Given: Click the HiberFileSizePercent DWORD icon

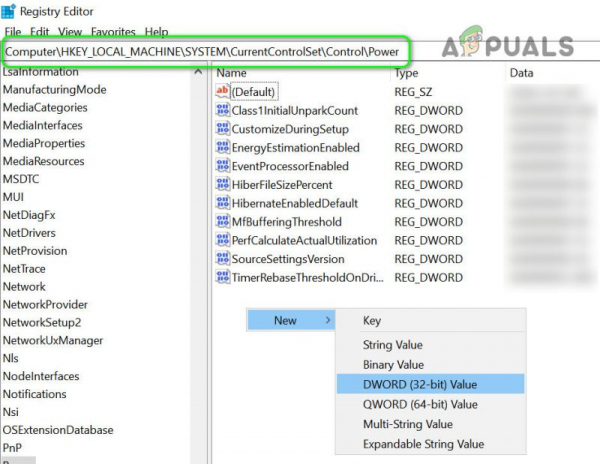Looking at the screenshot, I should pos(222,184).
